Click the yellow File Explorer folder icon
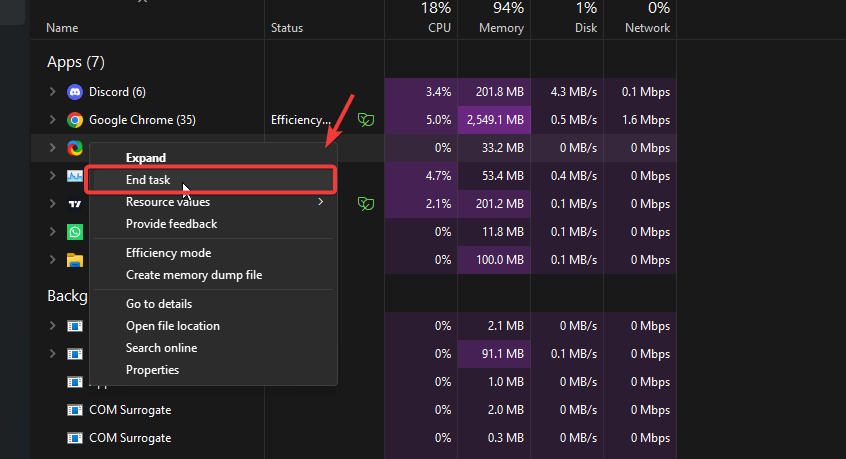This screenshot has height=459, width=846. pyautogui.click(x=74, y=260)
